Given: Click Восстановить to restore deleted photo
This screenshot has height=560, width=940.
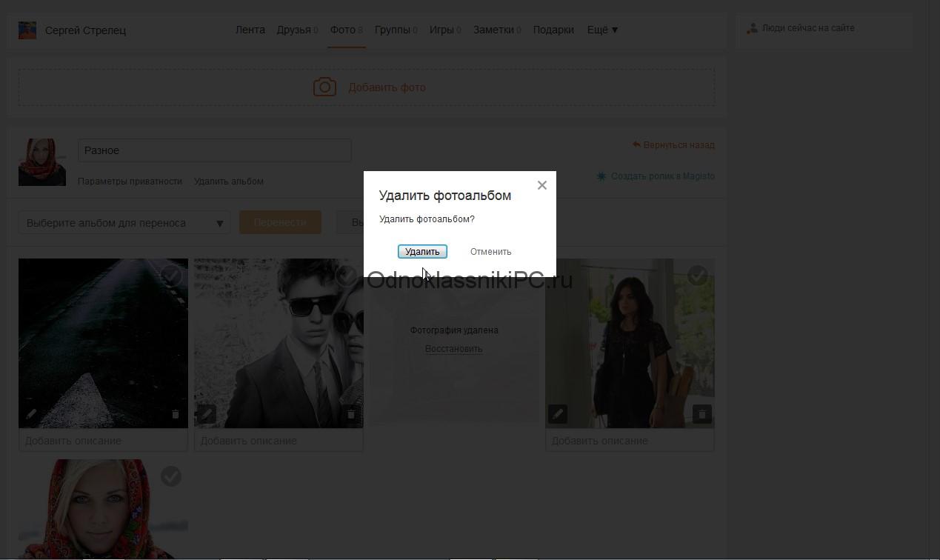Looking at the screenshot, I should click(453, 349).
